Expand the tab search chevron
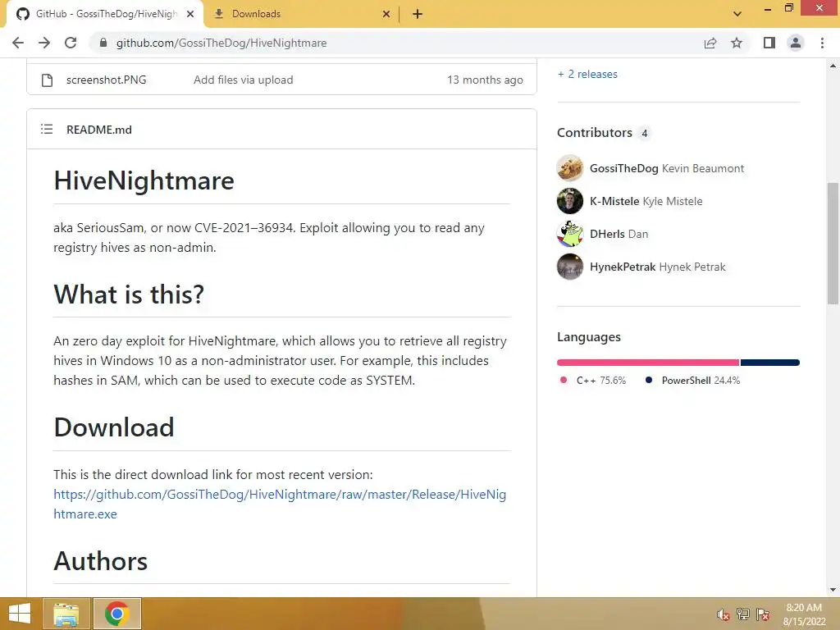 [x=737, y=14]
